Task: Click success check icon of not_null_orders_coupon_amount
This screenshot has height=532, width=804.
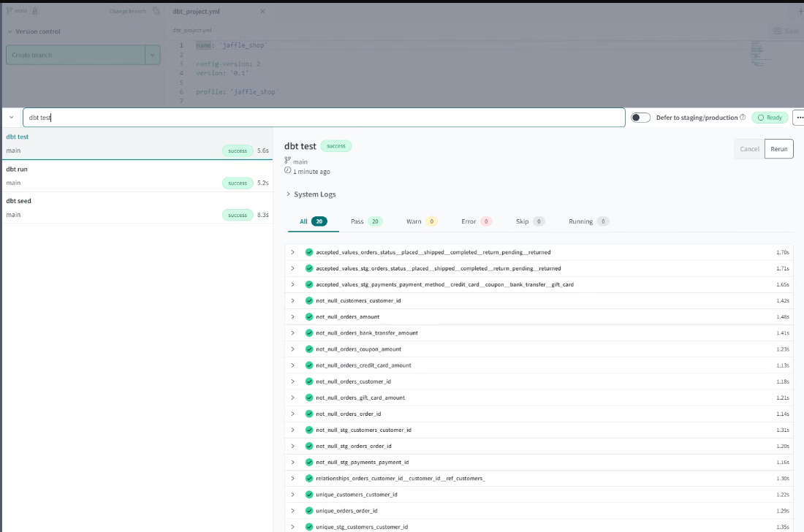Action: click(x=308, y=349)
